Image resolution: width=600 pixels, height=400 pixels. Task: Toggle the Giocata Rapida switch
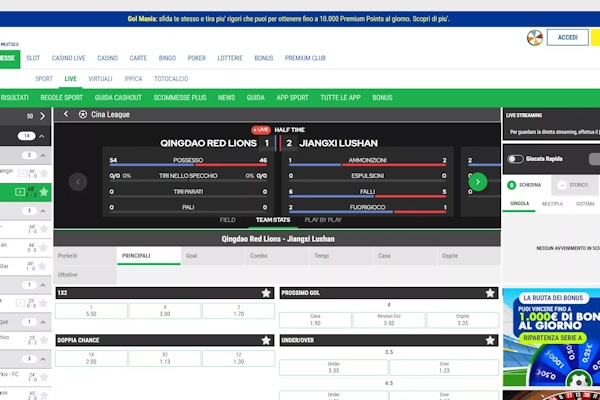tap(515, 159)
